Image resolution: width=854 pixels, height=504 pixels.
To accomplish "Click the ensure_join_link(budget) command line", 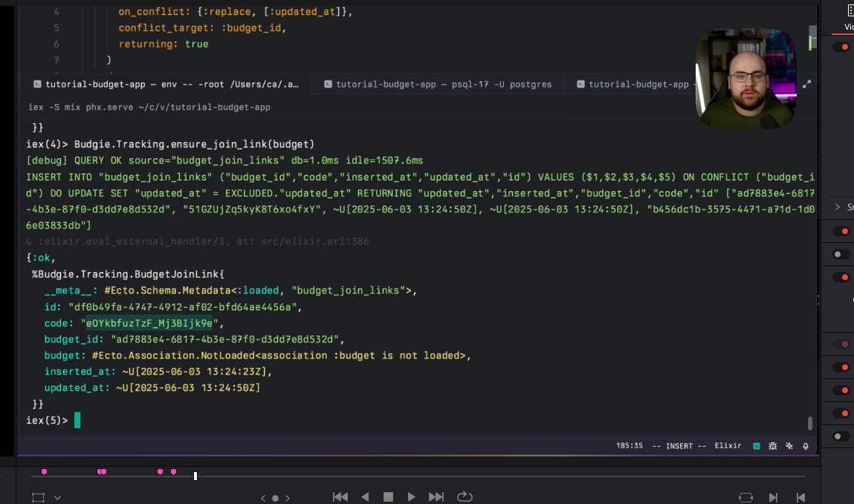I will (x=170, y=144).
